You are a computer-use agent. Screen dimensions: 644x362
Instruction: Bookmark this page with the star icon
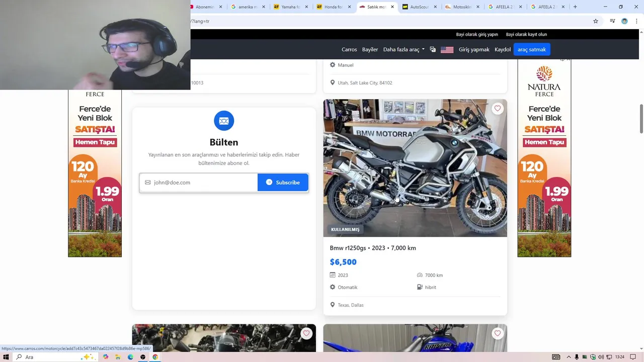point(596,21)
